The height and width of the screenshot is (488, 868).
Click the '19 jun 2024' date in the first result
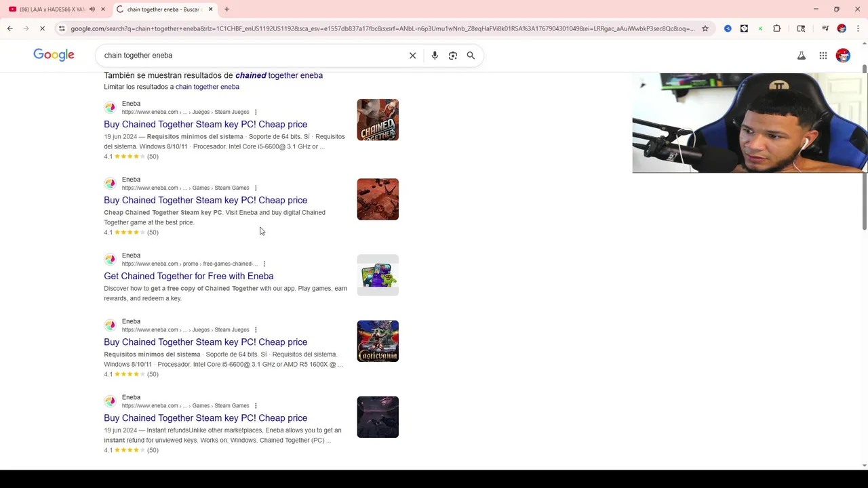click(121, 137)
